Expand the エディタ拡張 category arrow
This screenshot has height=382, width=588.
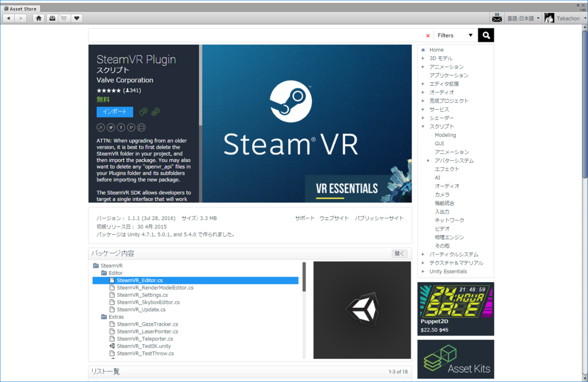423,84
